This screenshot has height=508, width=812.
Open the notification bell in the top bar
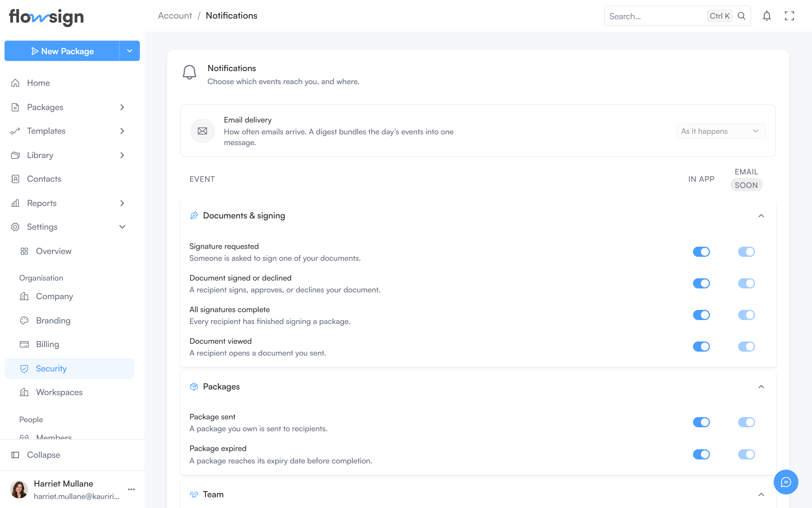767,16
